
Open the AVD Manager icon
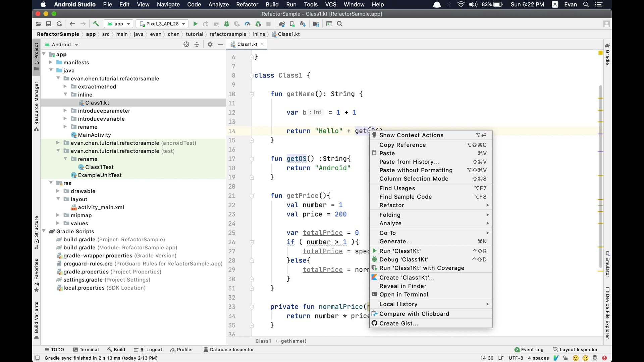292,24
